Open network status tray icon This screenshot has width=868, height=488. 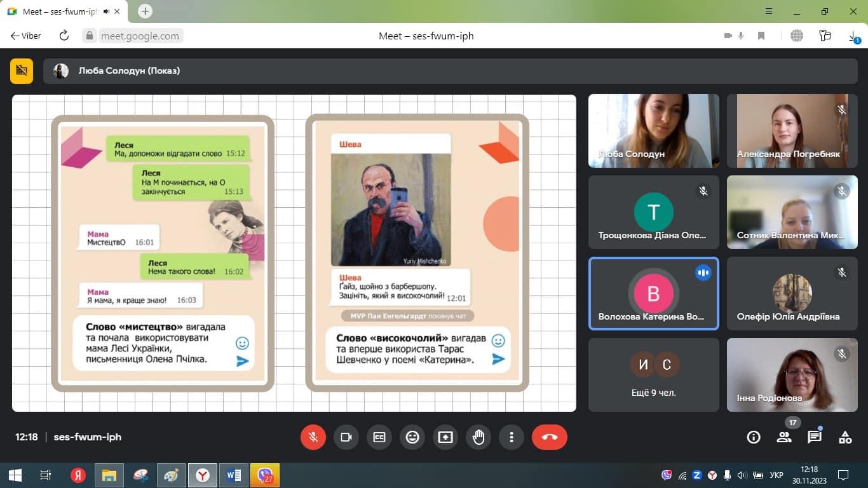tap(682, 475)
